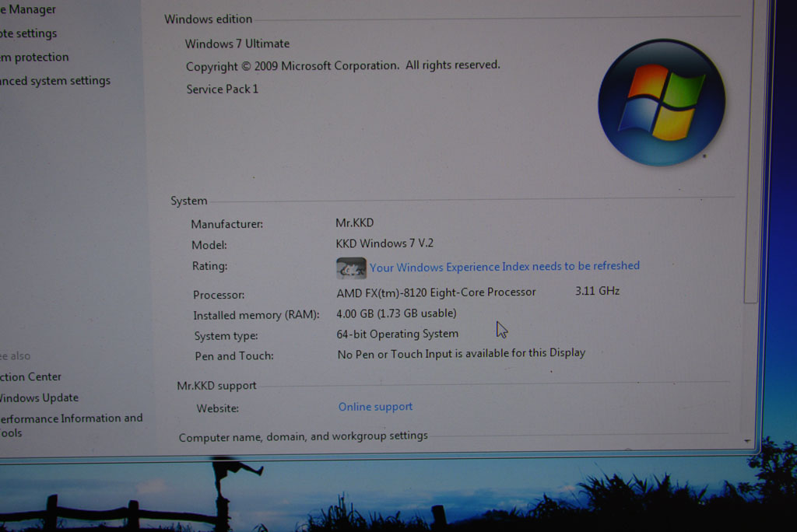Click the Windows logo orb image

coord(662,102)
